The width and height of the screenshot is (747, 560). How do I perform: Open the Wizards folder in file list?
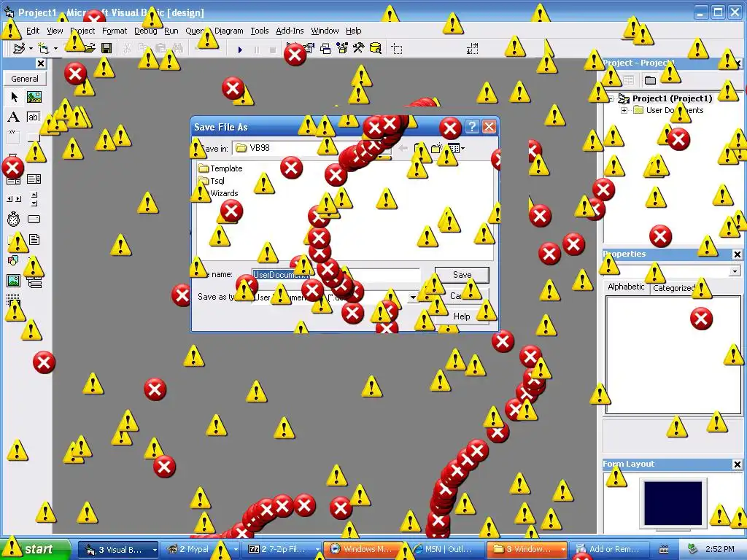tap(218, 193)
